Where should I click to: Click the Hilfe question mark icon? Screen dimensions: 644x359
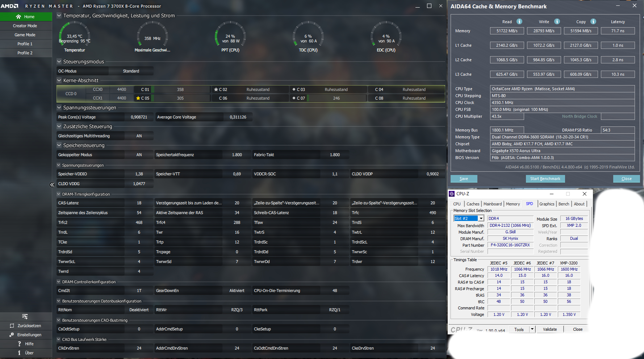[19, 344]
